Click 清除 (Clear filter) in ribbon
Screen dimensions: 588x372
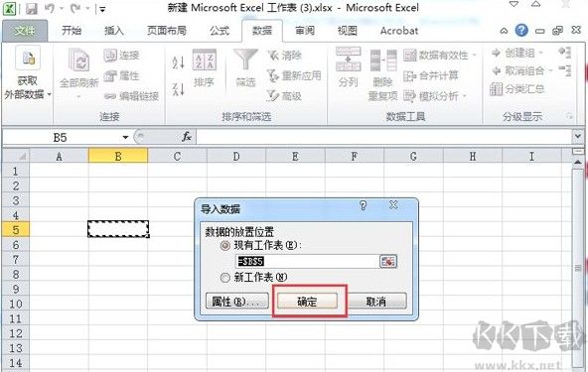[x=285, y=56]
